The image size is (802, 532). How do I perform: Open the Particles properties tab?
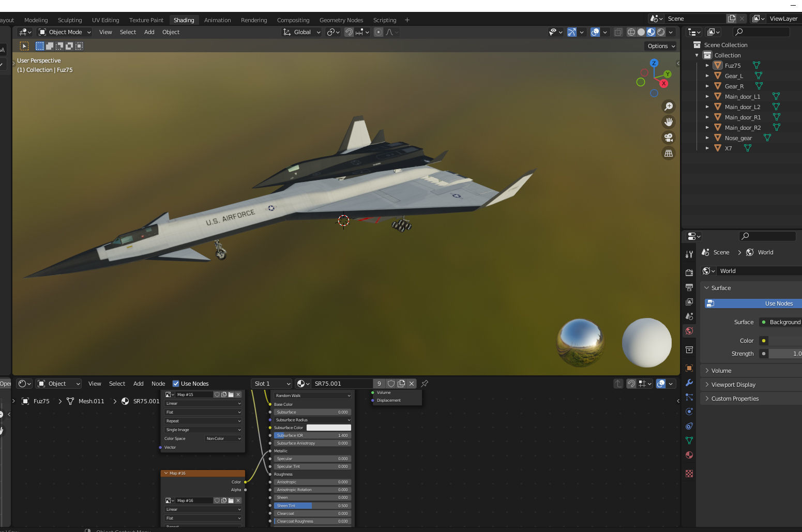(x=689, y=397)
